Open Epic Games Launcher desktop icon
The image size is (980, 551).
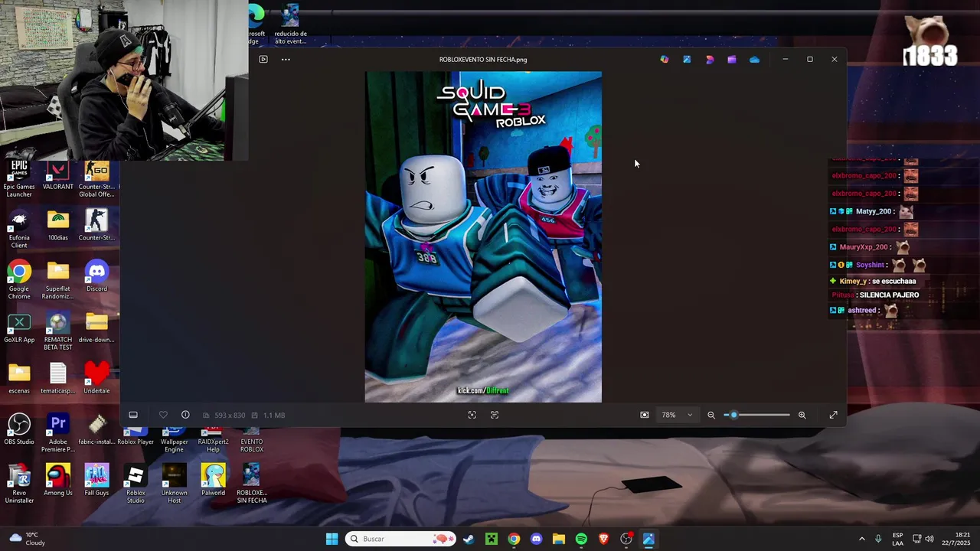click(x=19, y=178)
